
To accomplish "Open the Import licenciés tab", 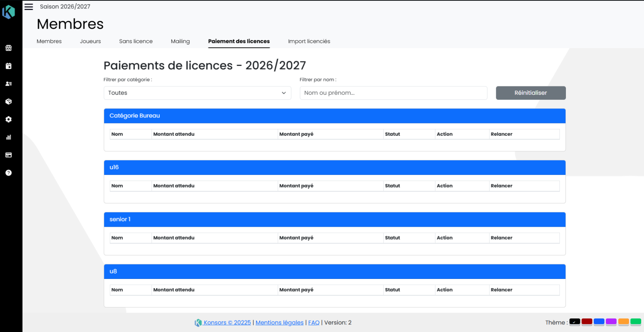I will [309, 41].
